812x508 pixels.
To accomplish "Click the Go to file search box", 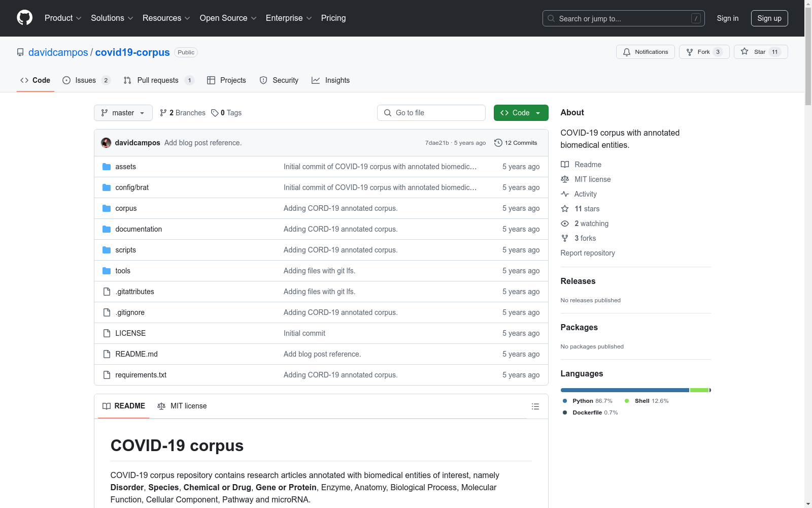I will [431, 113].
